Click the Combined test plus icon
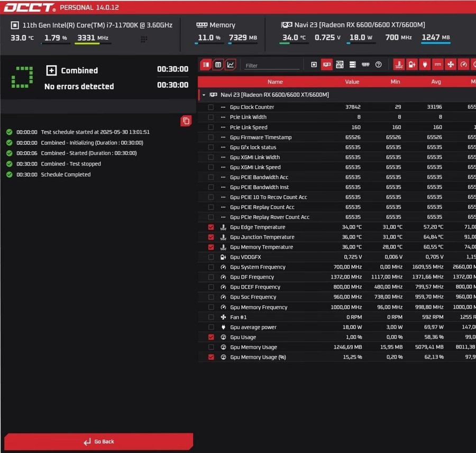This screenshot has height=453, width=476. [x=51, y=70]
